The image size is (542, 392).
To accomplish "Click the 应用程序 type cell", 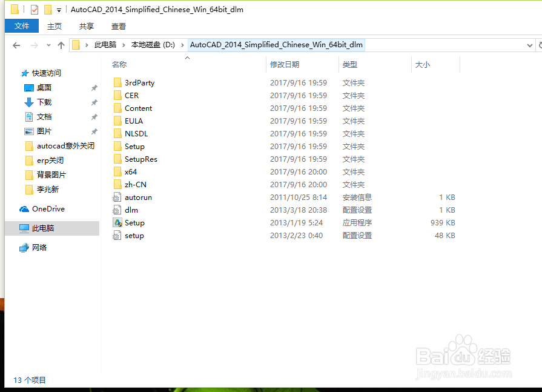I will coord(357,222).
